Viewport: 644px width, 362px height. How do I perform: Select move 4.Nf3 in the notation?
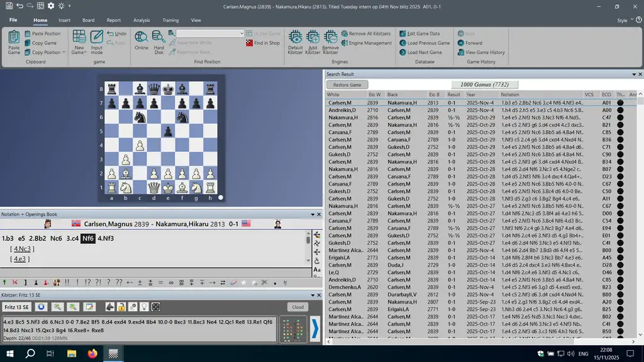(x=108, y=239)
